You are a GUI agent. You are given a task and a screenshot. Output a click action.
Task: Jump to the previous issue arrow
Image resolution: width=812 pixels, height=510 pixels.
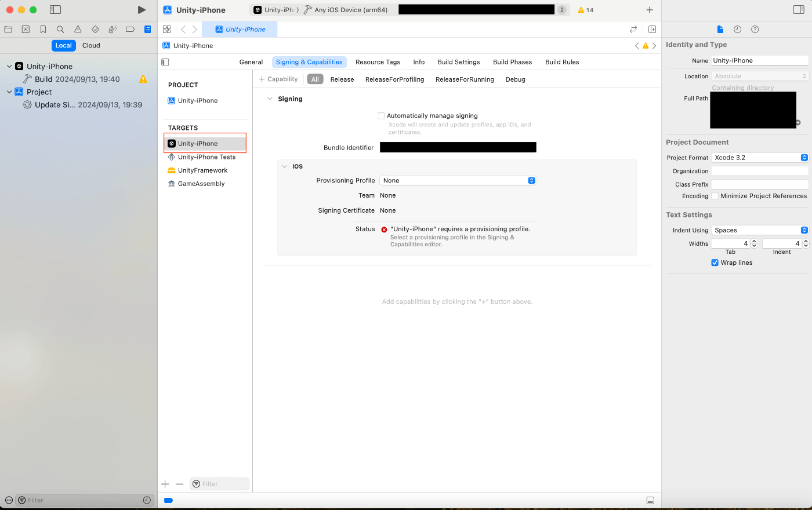coord(637,46)
